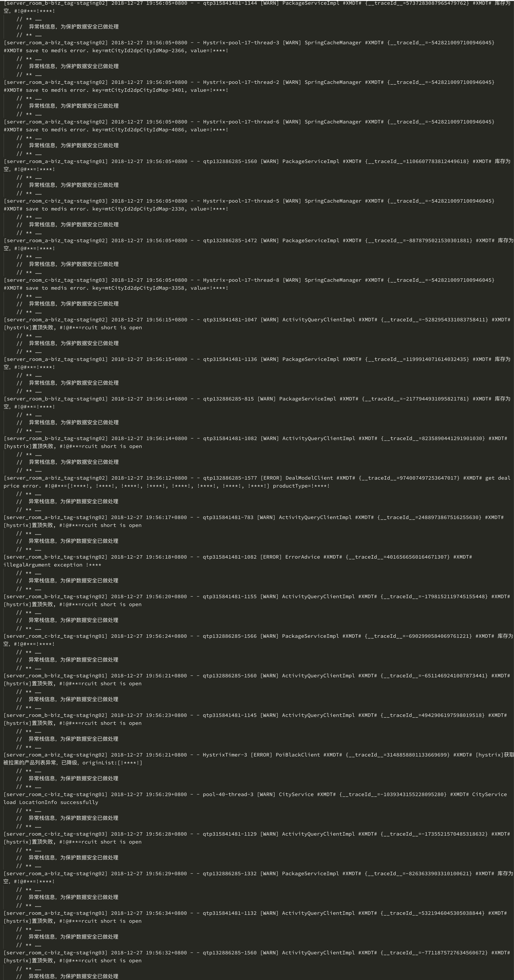Click Hystrix-pool-17-thread-6 thread name
The height and width of the screenshot is (980, 514).
(241, 122)
